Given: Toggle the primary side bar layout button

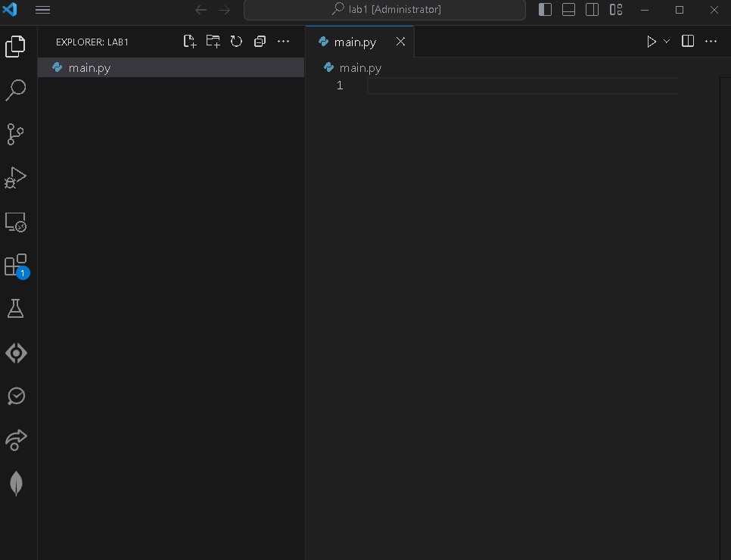Looking at the screenshot, I should pos(545,10).
